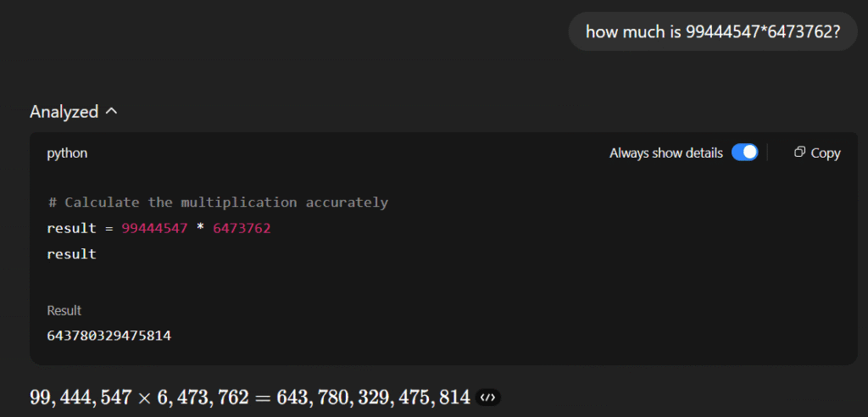Collapse the Analyzed section using the chevron arrow

pos(111,111)
